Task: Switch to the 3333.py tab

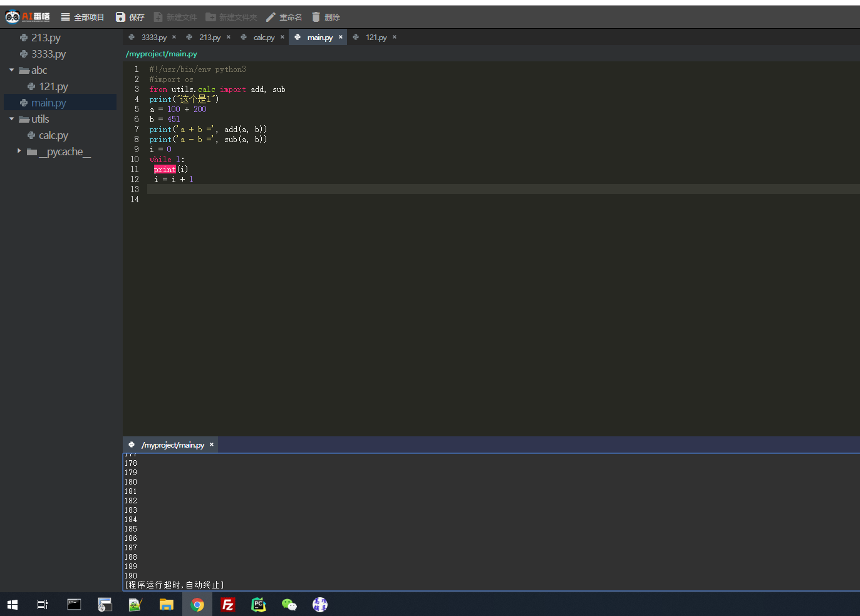Action: pos(153,37)
